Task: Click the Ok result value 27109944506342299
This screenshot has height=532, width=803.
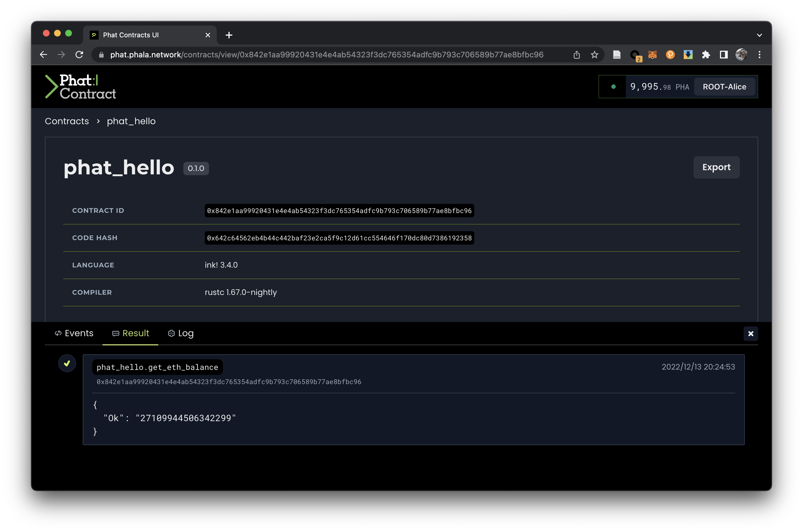Action: click(x=186, y=418)
